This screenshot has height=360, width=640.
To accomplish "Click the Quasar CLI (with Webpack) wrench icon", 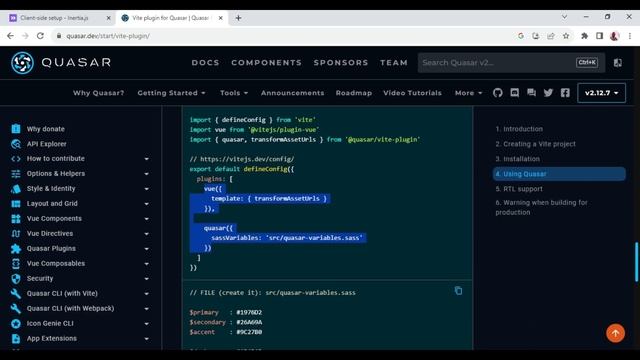I will point(16,309).
